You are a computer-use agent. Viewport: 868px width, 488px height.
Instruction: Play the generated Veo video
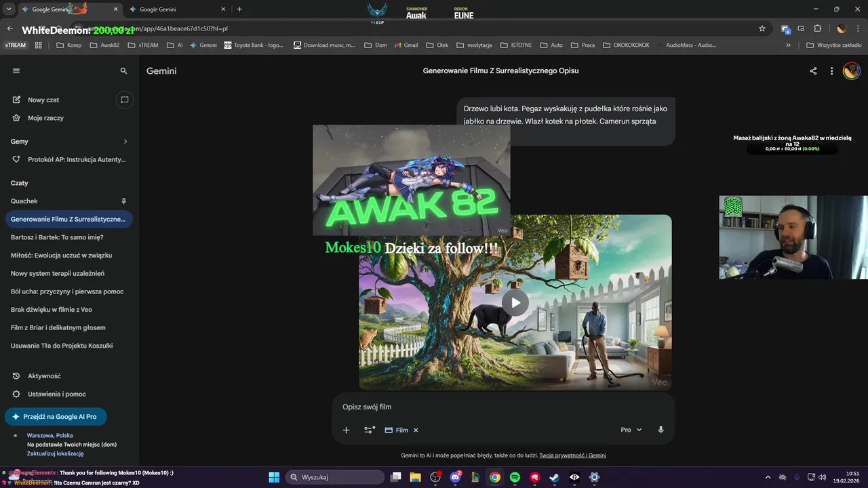click(x=515, y=303)
